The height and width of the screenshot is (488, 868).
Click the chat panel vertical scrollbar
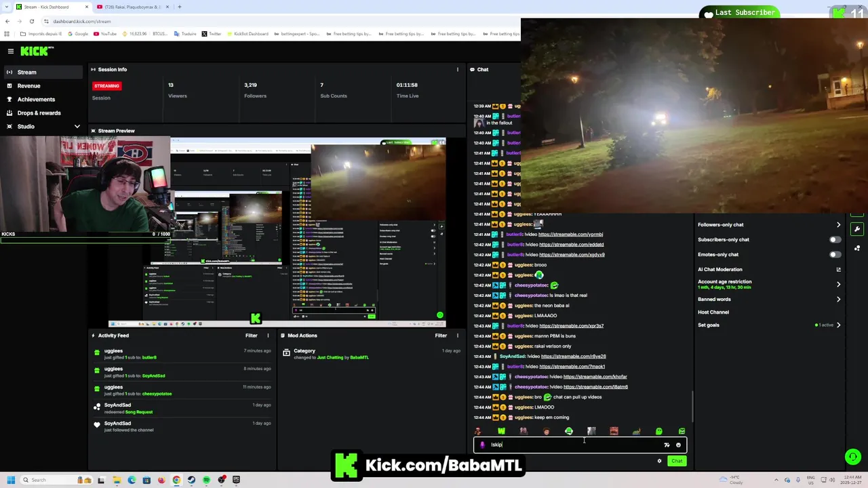(692, 405)
